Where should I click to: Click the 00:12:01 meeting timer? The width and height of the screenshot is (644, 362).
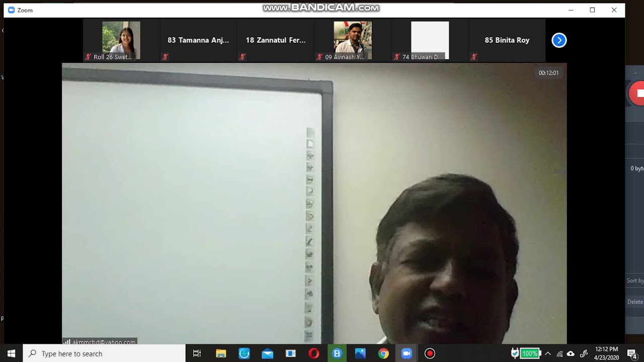(548, 73)
